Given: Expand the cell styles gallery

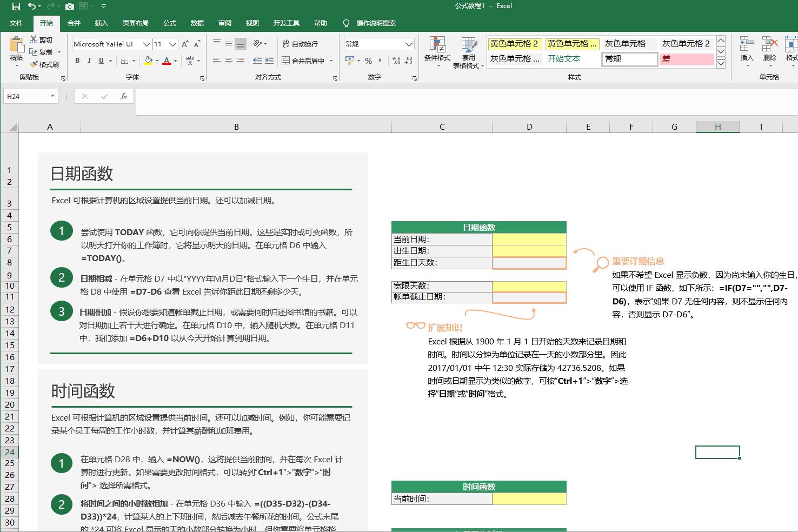Looking at the screenshot, I should (x=720, y=62).
